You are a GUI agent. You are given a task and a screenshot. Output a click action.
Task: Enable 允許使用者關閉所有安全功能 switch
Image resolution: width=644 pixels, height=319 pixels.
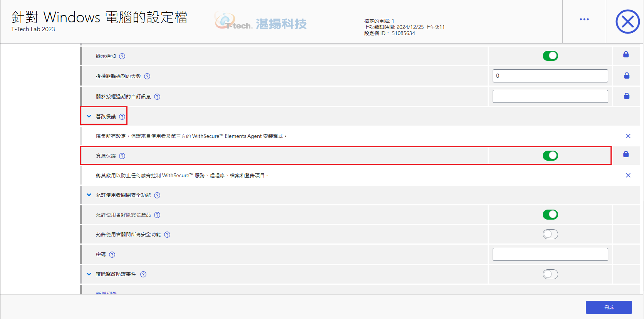tap(550, 234)
